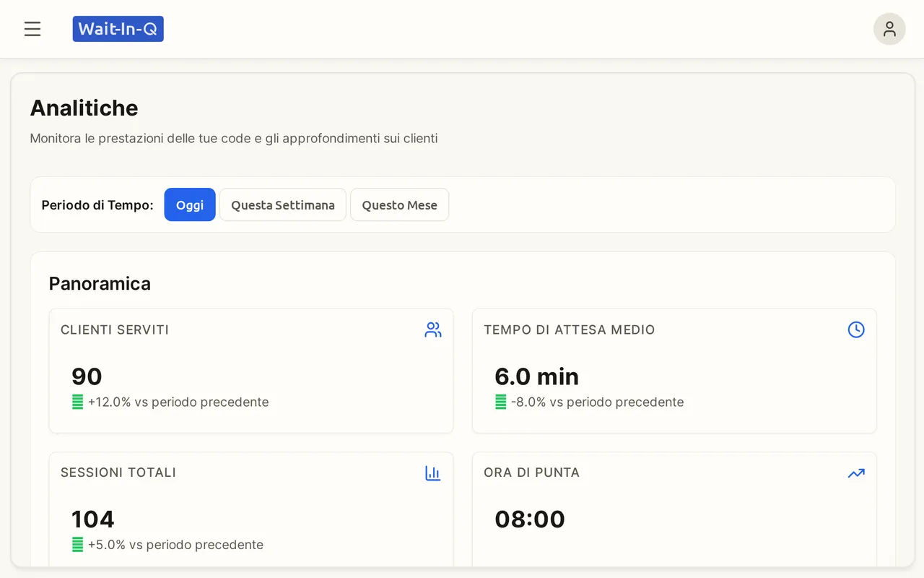
Task: Click the '+5.0% vs periodo precedente' text
Action: coord(175,545)
